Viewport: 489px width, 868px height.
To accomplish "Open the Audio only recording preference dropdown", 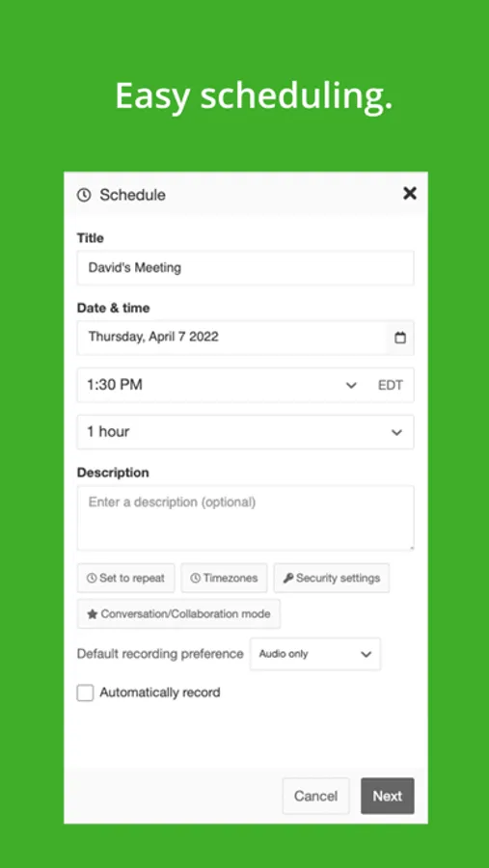I will 315,654.
